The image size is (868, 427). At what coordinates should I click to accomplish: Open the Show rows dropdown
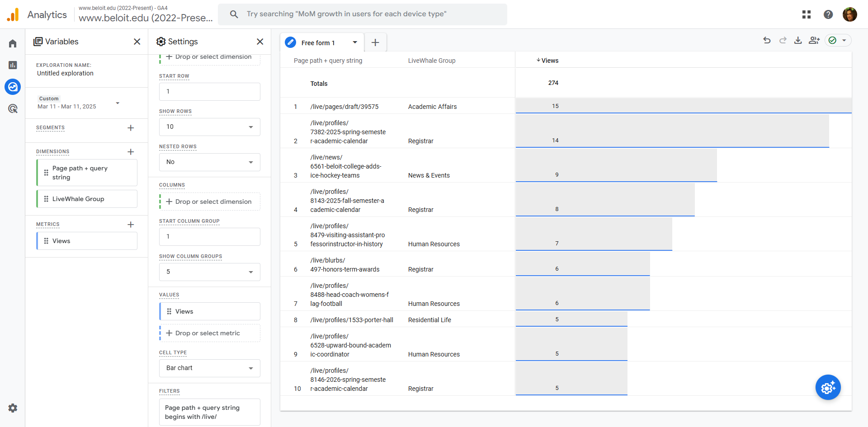(x=210, y=127)
